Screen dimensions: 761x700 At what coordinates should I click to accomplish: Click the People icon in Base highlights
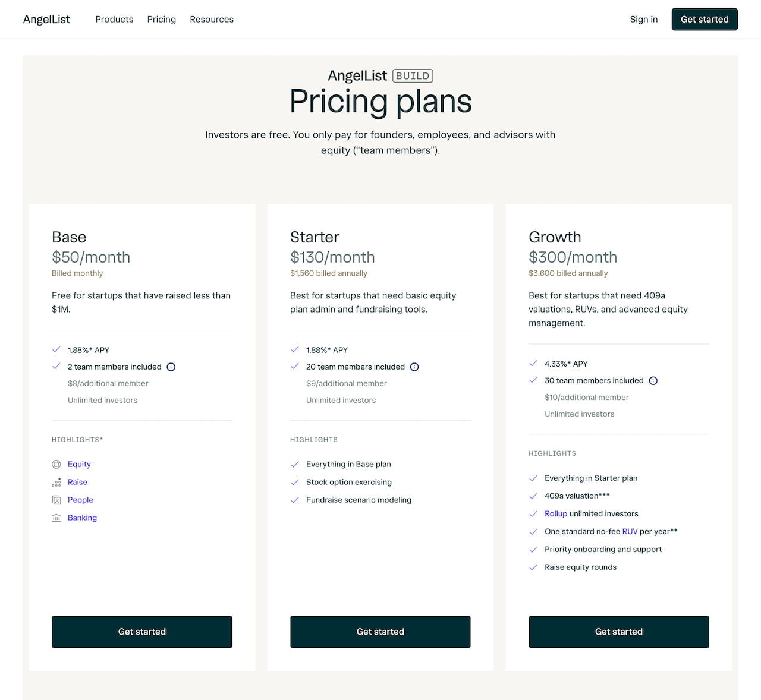[x=56, y=500]
